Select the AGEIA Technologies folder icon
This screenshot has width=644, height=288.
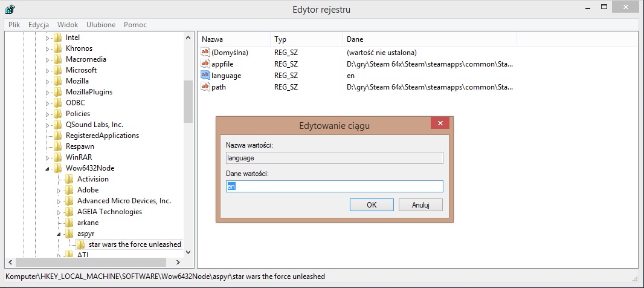[69, 212]
